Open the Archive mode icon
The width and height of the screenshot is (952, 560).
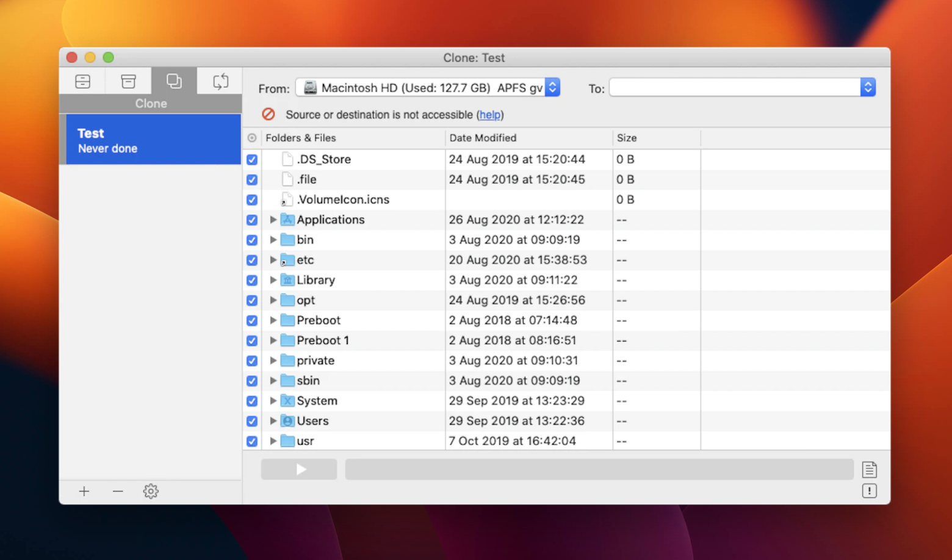pos(128,81)
